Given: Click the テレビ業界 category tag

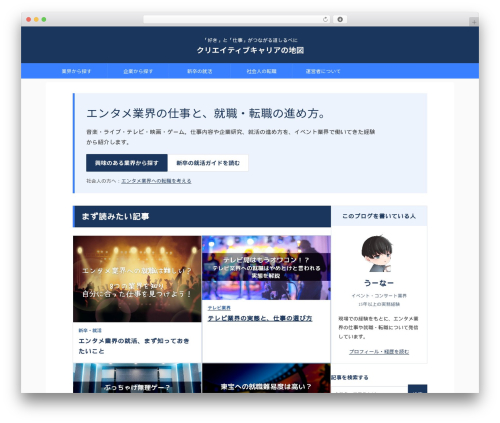Looking at the screenshot, I should pyautogui.click(x=219, y=308).
